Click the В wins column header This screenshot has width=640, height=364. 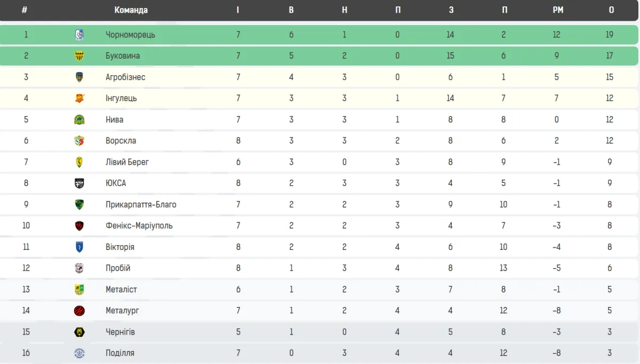tap(291, 10)
